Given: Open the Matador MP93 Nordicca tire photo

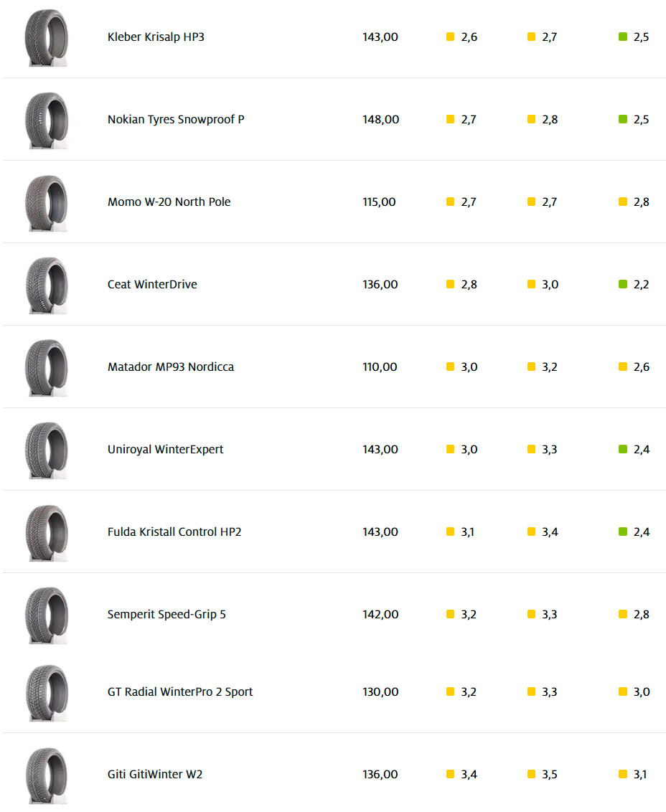Looking at the screenshot, I should 47,367.
